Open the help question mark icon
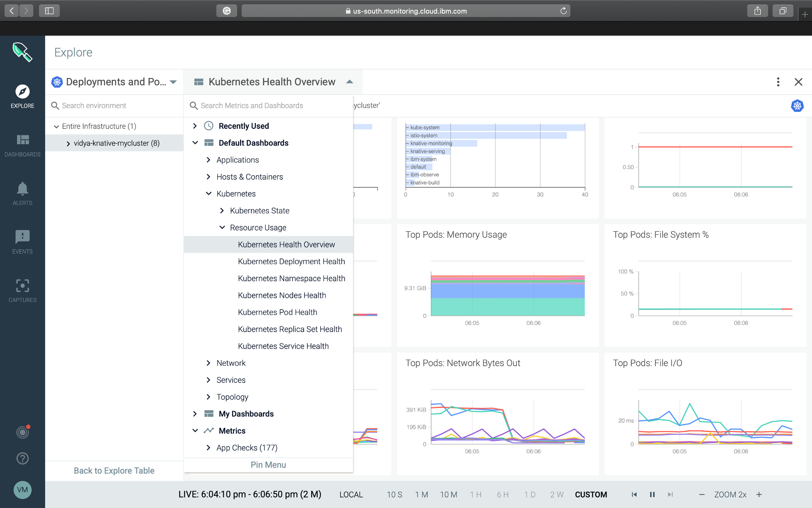The width and height of the screenshot is (812, 508). point(23,458)
